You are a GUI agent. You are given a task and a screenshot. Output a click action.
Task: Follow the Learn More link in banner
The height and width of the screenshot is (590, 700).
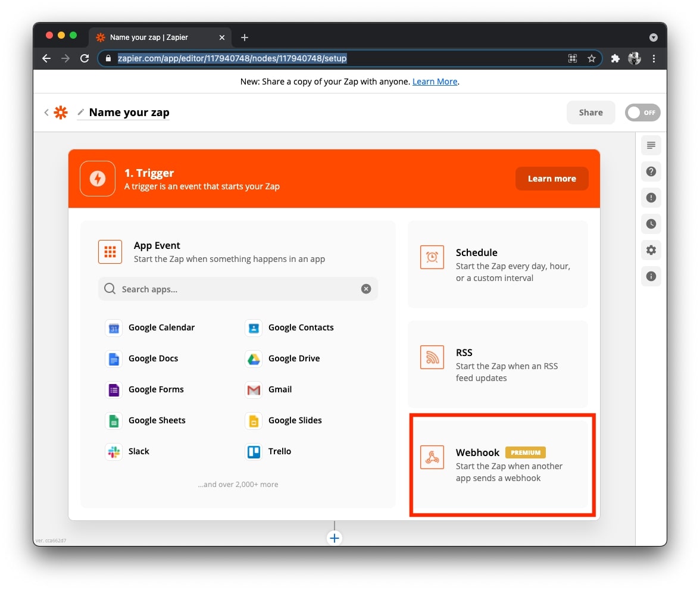point(435,82)
